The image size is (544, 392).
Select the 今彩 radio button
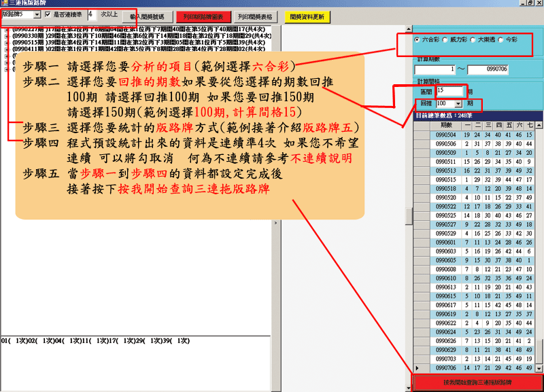click(x=502, y=40)
